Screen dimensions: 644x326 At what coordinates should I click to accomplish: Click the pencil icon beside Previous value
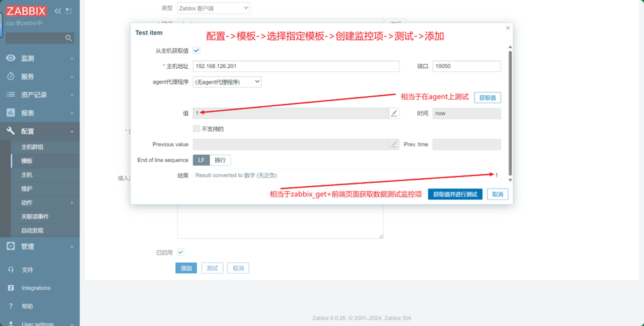394,144
